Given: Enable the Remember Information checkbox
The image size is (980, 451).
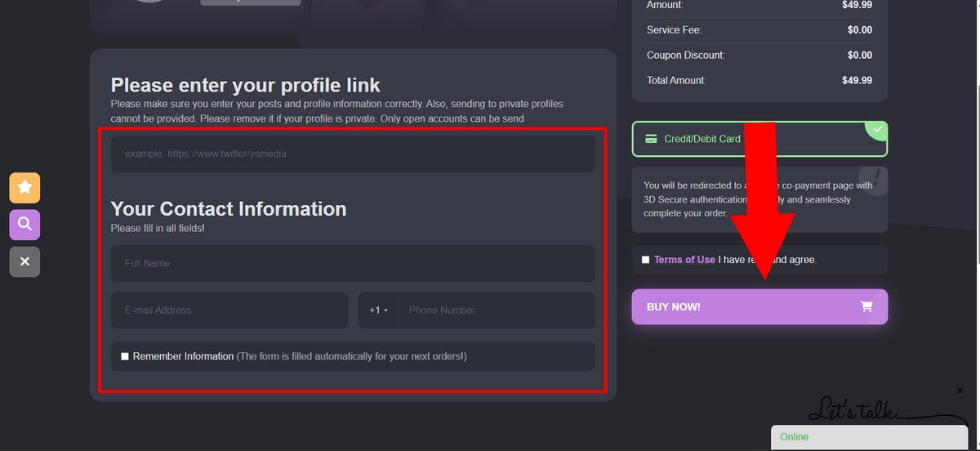Looking at the screenshot, I should (125, 356).
